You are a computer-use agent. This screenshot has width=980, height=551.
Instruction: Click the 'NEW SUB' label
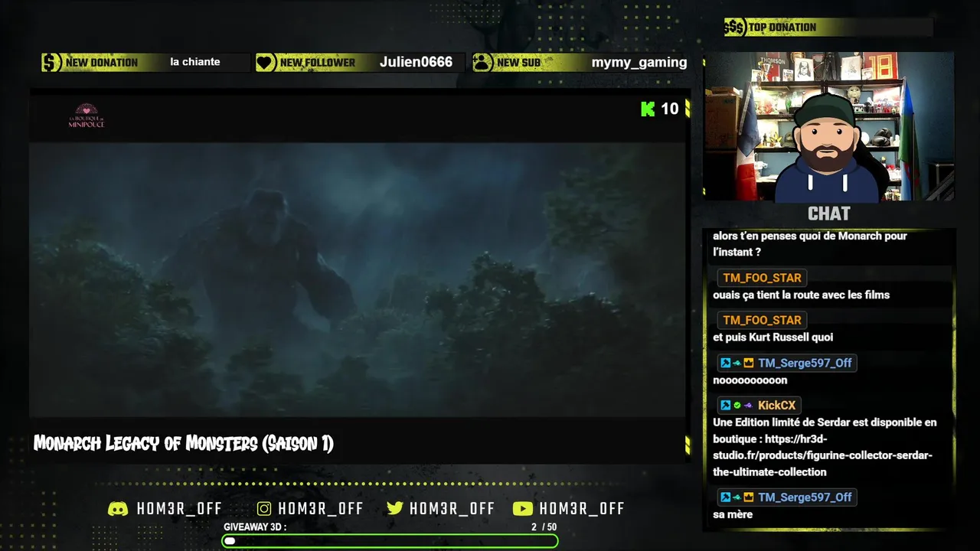point(518,63)
